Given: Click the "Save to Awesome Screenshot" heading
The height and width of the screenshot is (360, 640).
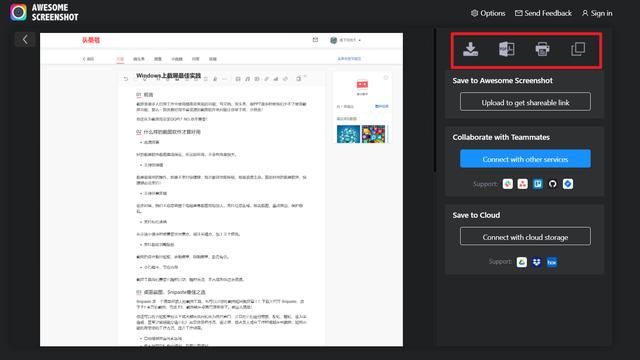Looking at the screenshot, I should coord(502,80).
